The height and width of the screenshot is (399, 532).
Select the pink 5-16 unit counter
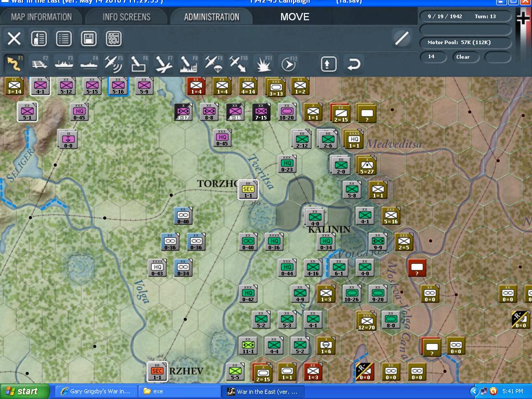[x=118, y=86]
